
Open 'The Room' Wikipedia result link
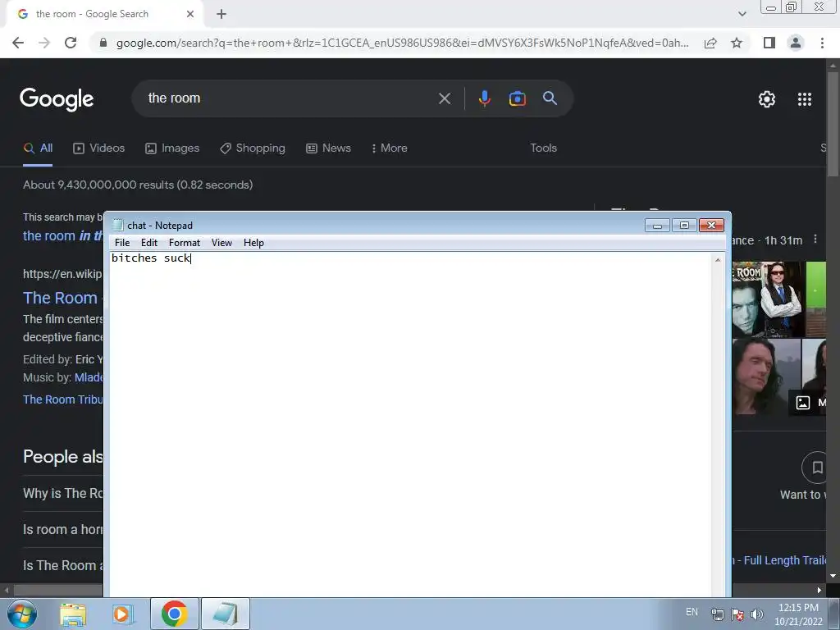[60, 298]
